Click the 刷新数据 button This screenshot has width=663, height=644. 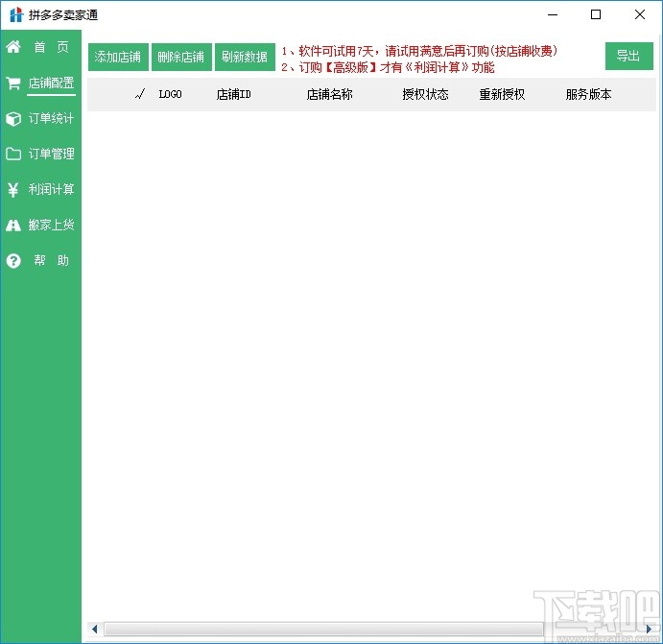point(245,57)
